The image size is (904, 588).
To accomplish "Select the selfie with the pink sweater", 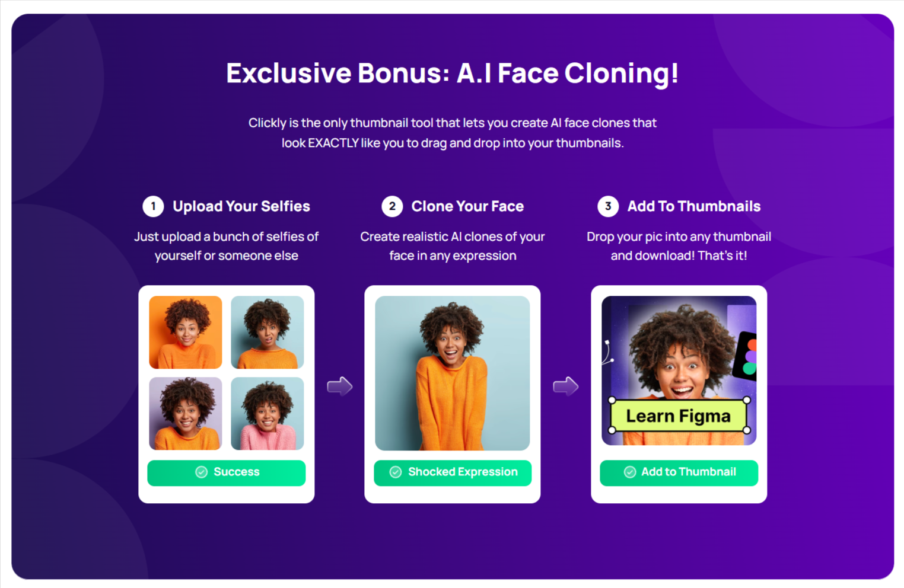I will point(268,414).
